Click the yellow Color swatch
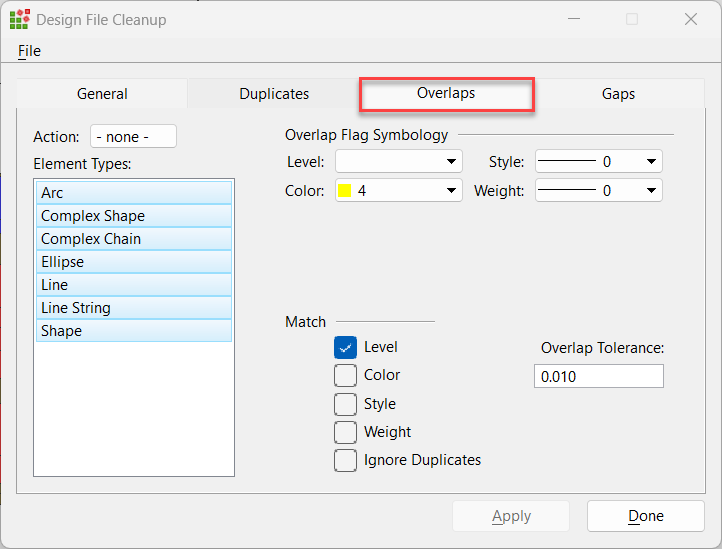The image size is (722, 549). [x=346, y=190]
